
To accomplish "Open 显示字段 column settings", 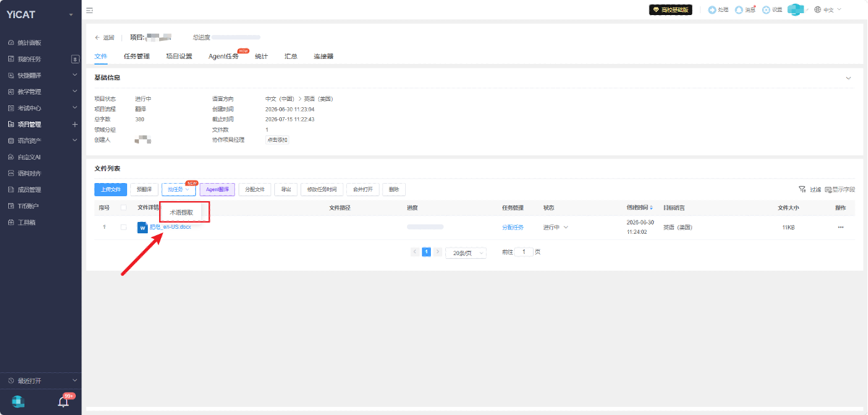I will click(x=840, y=189).
